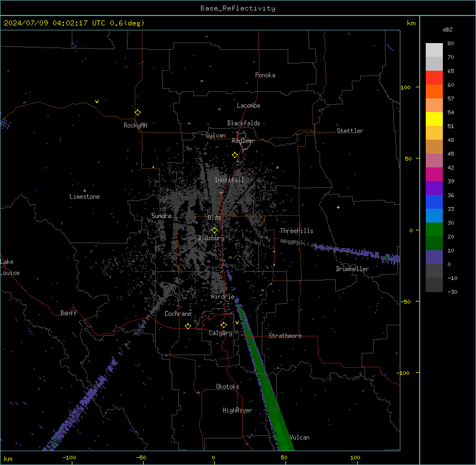Click the Blackfalds city label
This screenshot has width=476, height=465.
pos(244,123)
